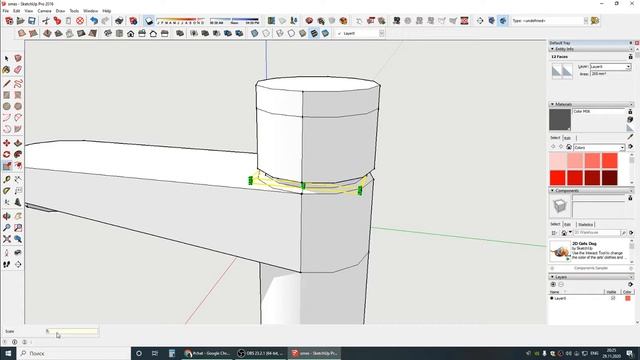The width and height of the screenshot is (640, 360).
Task: Pin the Default Tray toggle
Action: tap(631, 43)
